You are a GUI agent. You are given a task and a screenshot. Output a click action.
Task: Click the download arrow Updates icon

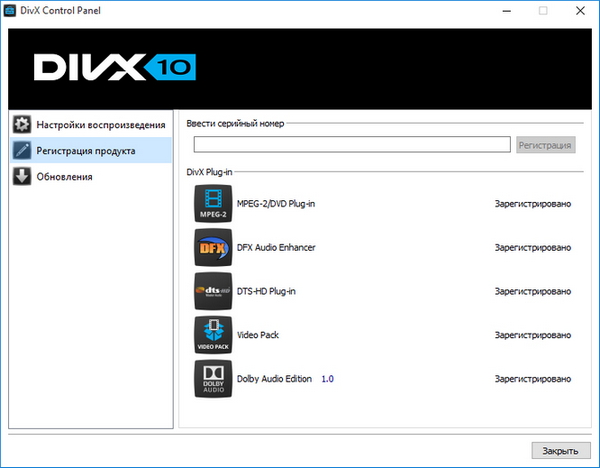coord(20,177)
